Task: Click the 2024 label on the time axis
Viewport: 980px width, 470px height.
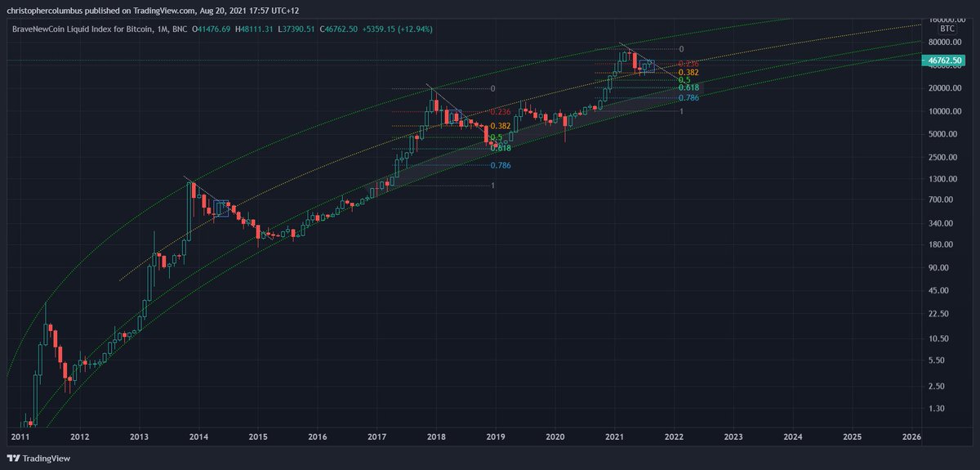Action: pos(793,437)
